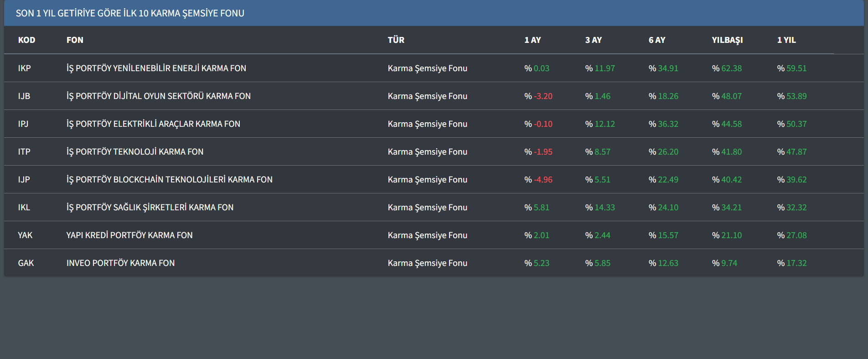Click the IKP fund code
868x359 pixels.
coord(24,68)
